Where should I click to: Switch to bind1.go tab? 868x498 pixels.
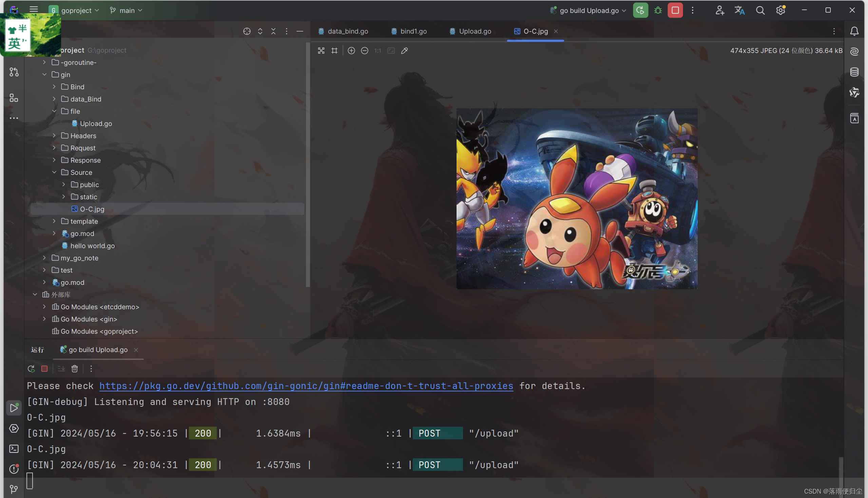(409, 31)
